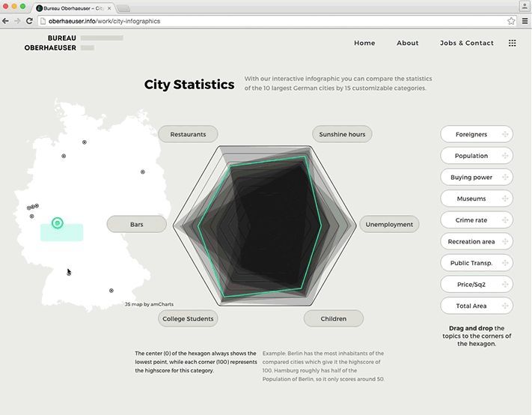Select the Recreation area topic
Viewport: 532px width, 415px height.
[x=477, y=241]
